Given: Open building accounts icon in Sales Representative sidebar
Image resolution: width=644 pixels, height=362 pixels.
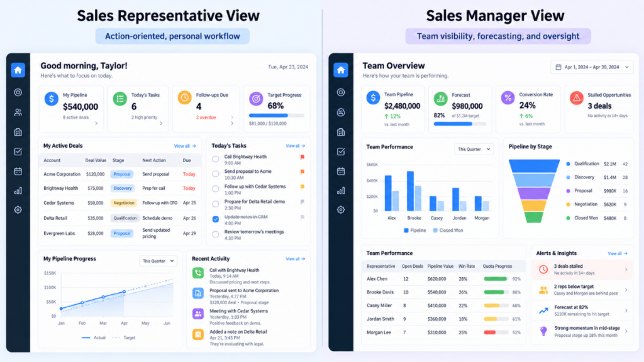Looking at the screenshot, I should [x=18, y=132].
